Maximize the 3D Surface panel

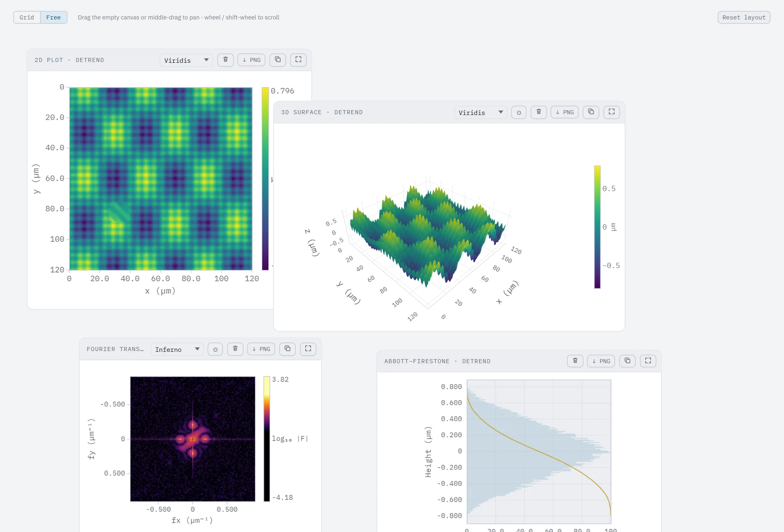pyautogui.click(x=612, y=112)
